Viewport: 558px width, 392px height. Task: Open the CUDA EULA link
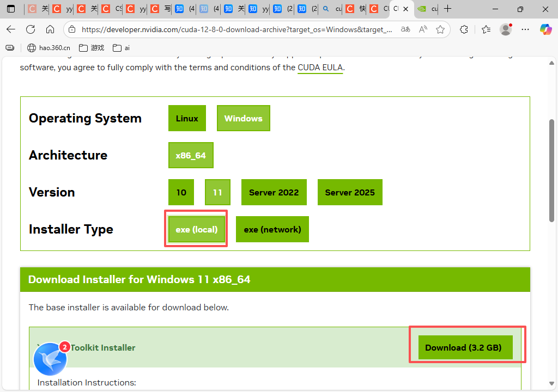[x=320, y=68]
